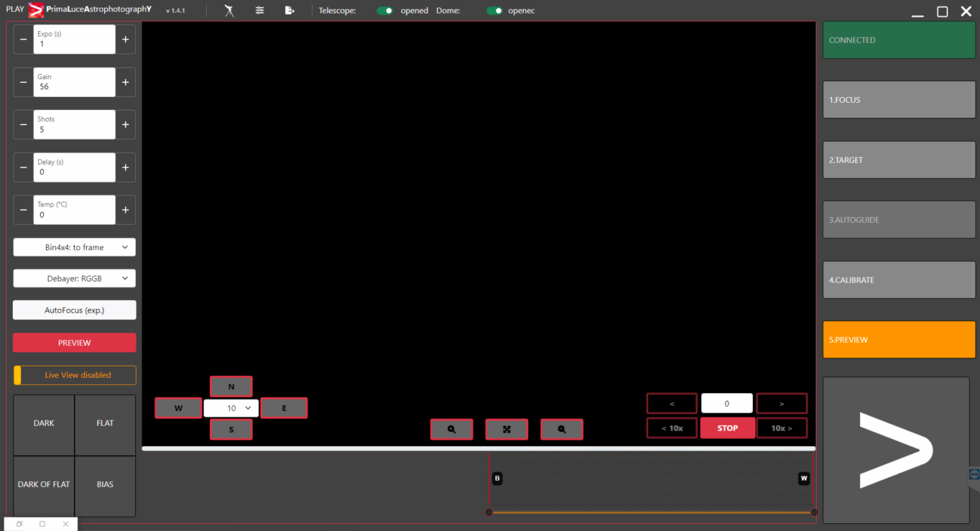980x531 pixels.
Task: Fit the image to the view
Action: click(507, 430)
